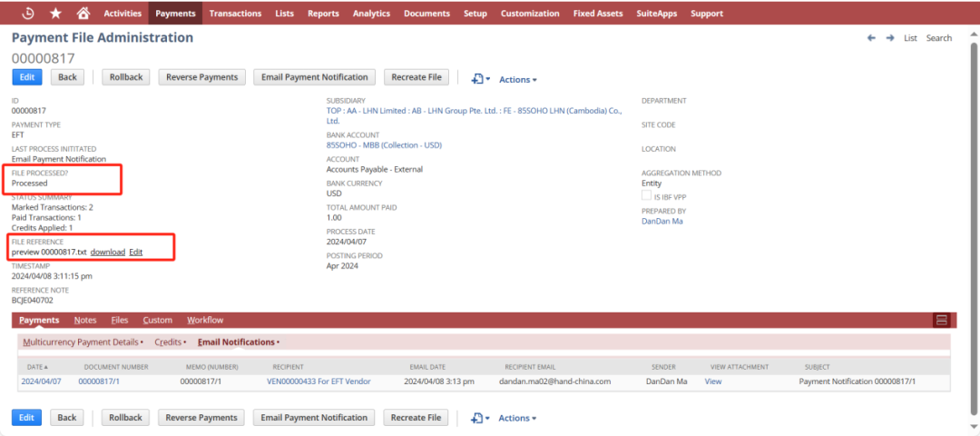Screen dimensions: 980x436
Task: Click the bottom Edit button
Action: click(x=27, y=417)
